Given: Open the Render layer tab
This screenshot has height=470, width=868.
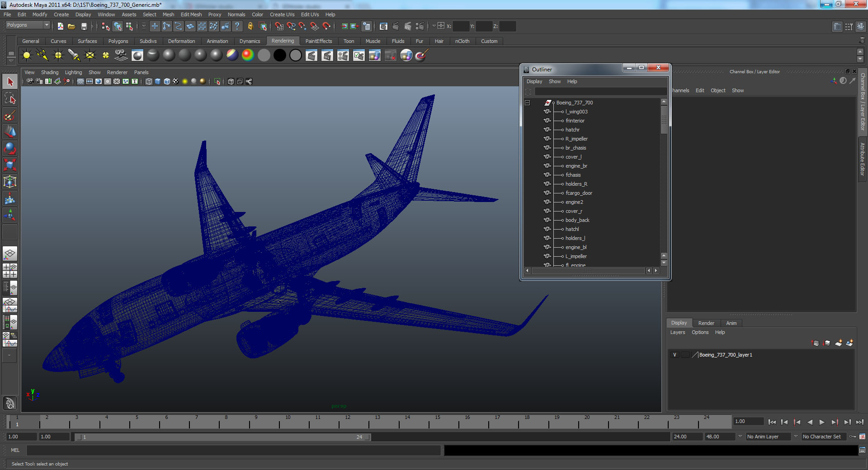Looking at the screenshot, I should tap(706, 323).
